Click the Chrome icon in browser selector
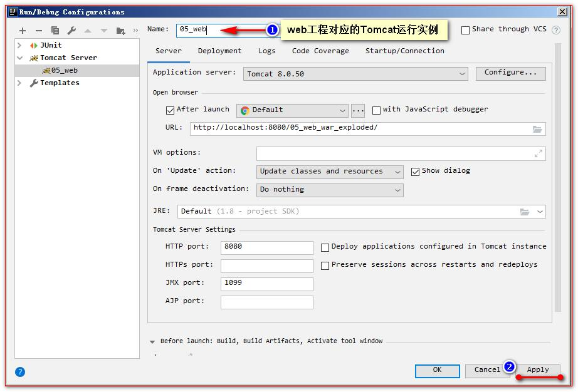This screenshot has width=578, height=392. click(x=244, y=110)
